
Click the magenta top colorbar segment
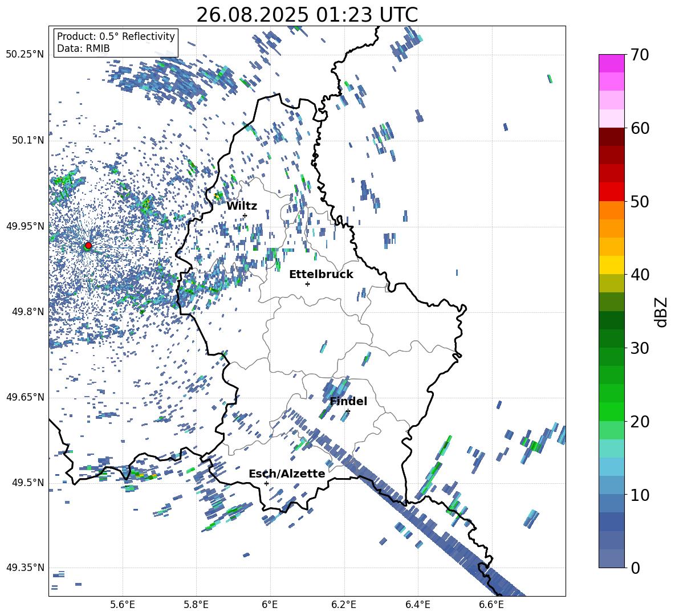(611, 64)
